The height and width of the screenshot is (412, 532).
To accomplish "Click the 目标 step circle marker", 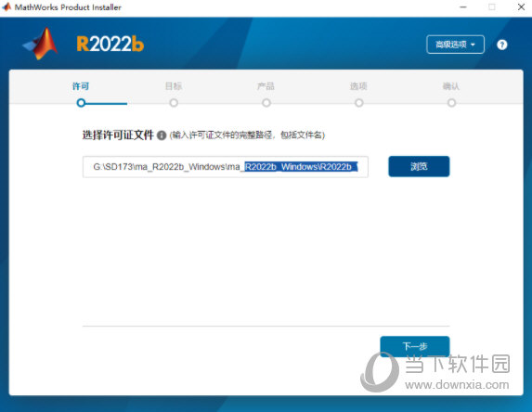I will 174,103.
